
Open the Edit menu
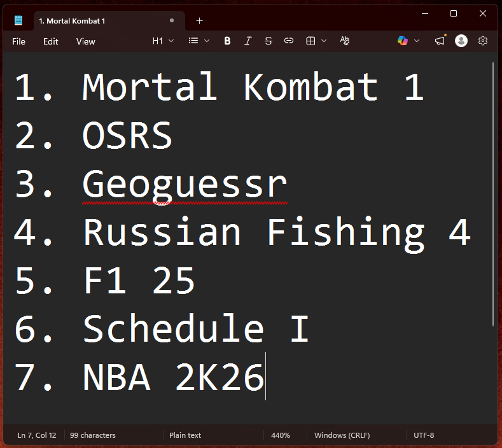(51, 41)
